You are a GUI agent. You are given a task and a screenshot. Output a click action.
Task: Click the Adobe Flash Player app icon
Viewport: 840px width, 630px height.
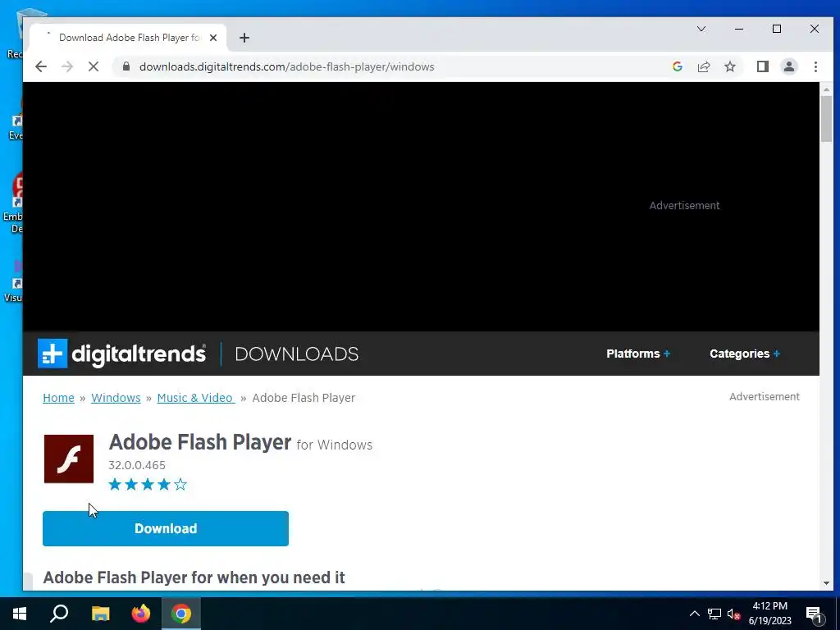tap(69, 459)
